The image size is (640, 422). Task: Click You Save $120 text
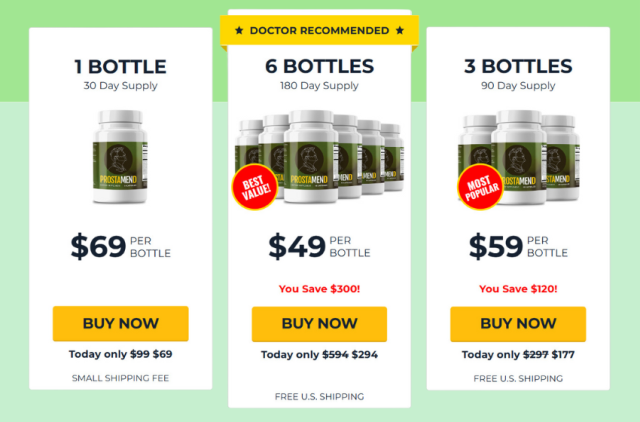[x=518, y=289]
